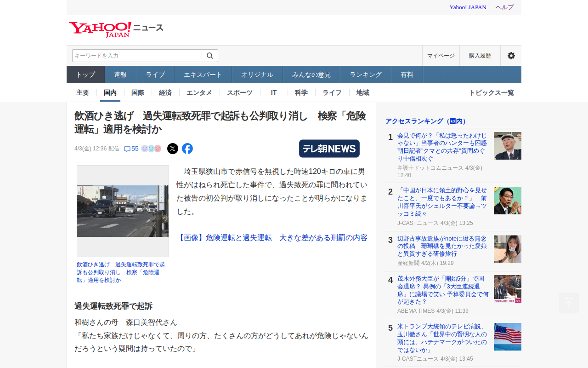This screenshot has height=368, width=588.
Task: Open the settings gear icon
Action: tap(511, 56)
